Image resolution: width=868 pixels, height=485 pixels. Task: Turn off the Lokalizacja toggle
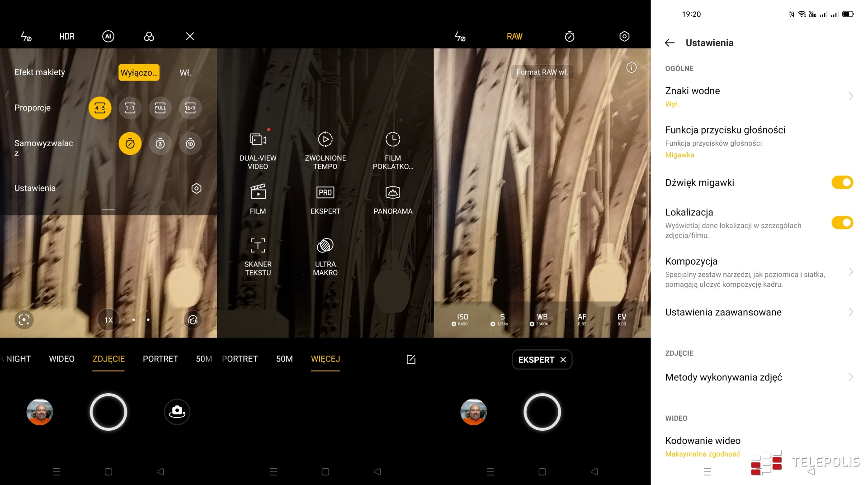coord(842,223)
